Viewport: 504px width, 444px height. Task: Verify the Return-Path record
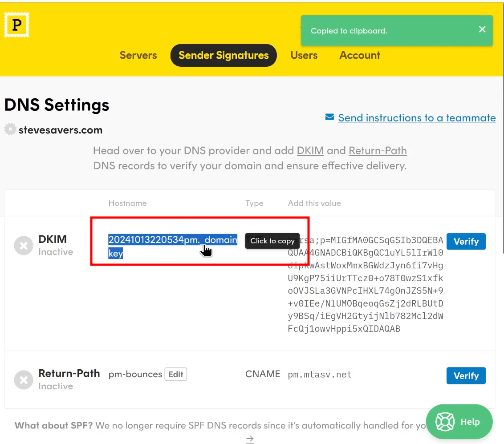pos(466,375)
